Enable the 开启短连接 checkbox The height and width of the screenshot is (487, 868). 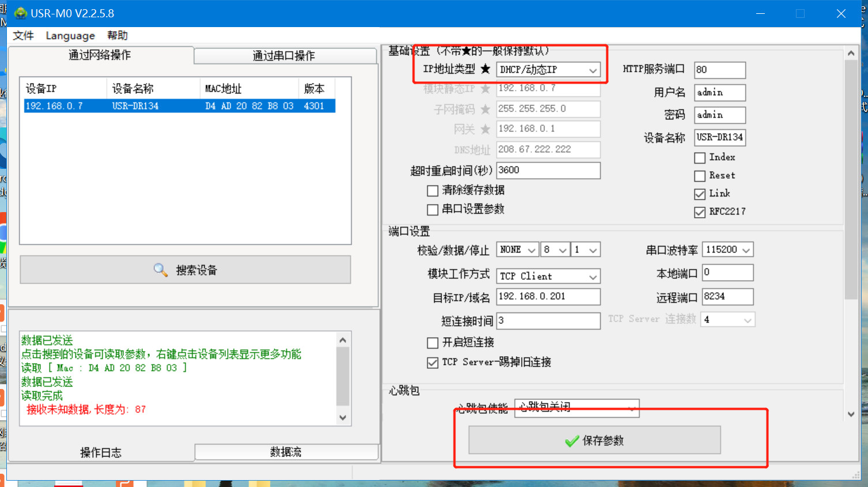click(433, 343)
